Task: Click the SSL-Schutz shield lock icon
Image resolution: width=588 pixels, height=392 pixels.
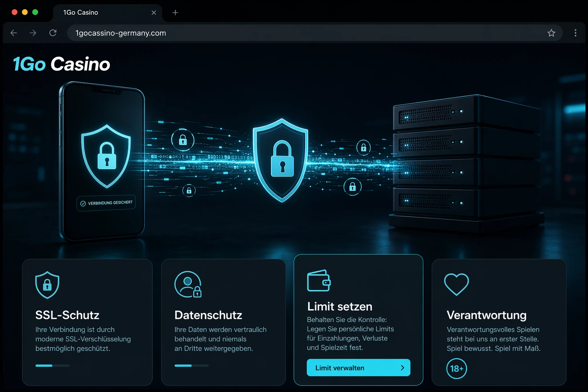Action: tap(47, 285)
